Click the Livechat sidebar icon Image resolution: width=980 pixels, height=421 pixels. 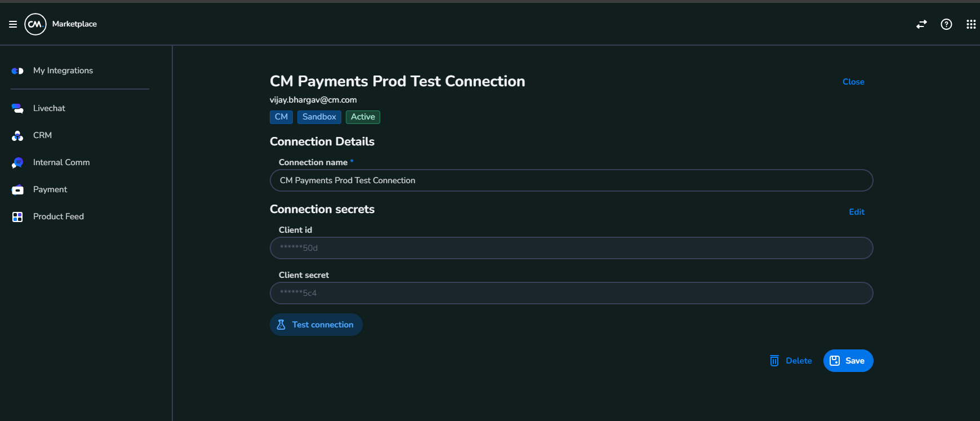point(17,108)
